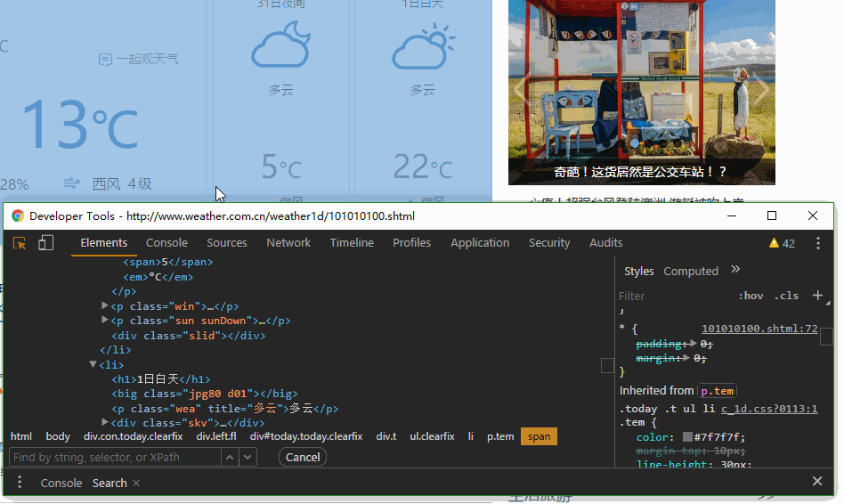This screenshot has height=504, width=844.
Task: Toggle device toolbar icon in DevTools
Action: click(45, 243)
